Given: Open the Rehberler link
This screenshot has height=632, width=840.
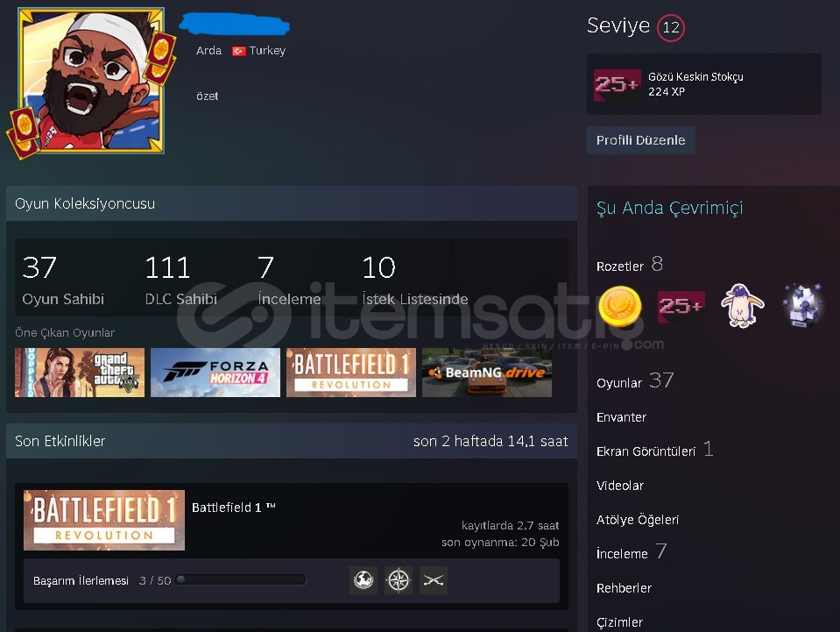Looking at the screenshot, I should [625, 588].
